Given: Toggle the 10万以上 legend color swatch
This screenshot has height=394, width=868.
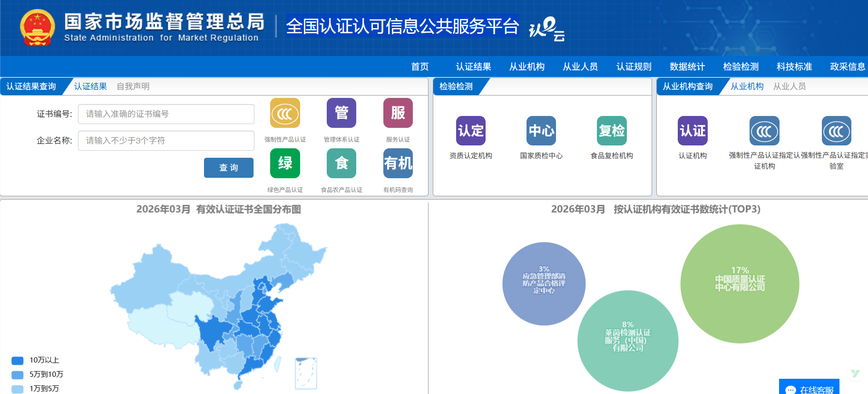Looking at the screenshot, I should [x=18, y=361].
